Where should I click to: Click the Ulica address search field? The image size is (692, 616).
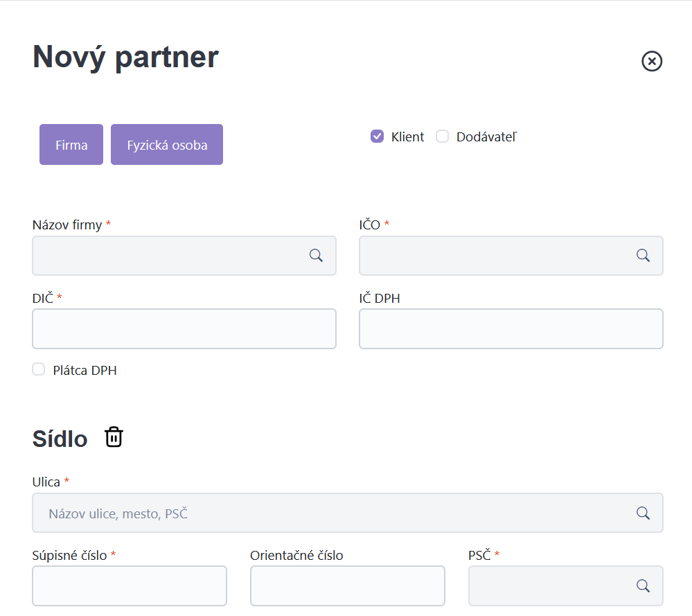(348, 513)
